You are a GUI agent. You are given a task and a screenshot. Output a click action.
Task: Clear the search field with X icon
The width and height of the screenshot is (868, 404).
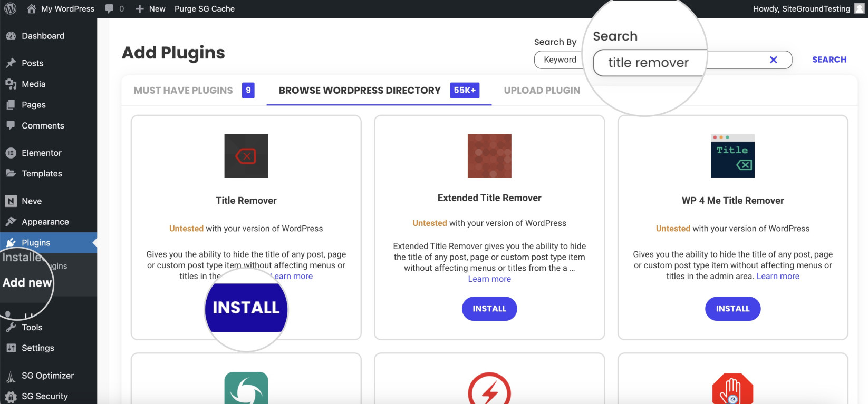click(x=773, y=60)
